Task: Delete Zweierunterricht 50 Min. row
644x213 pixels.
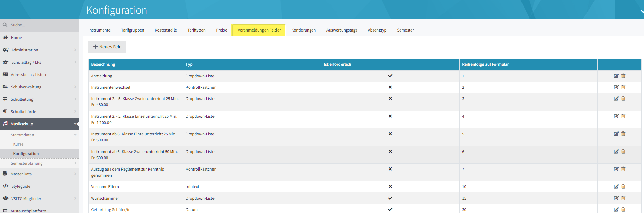Action: point(623,152)
